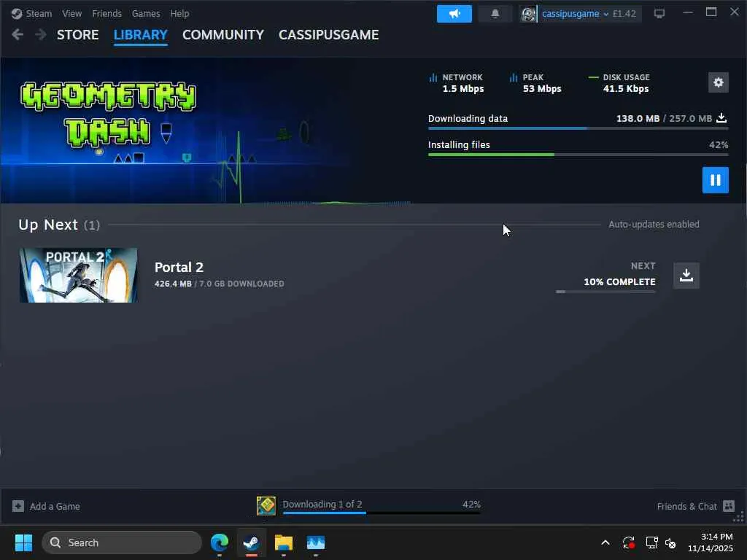Click the taskbar Search box

pos(122,542)
